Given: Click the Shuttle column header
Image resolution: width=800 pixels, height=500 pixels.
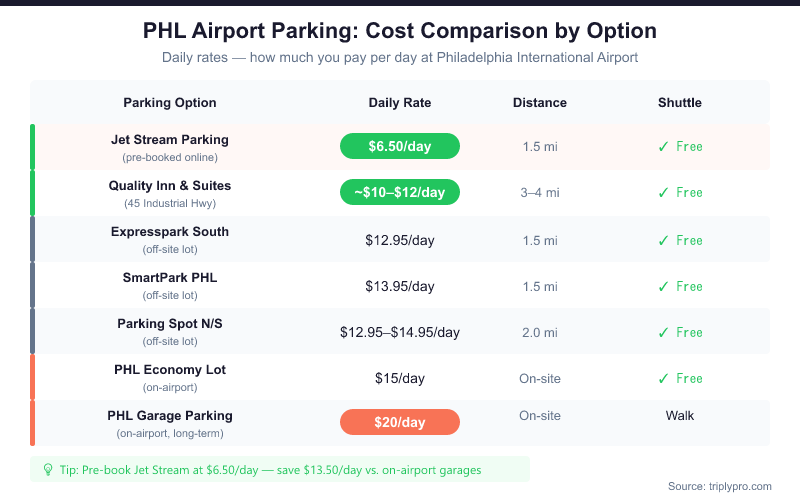Looking at the screenshot, I should click(680, 103).
